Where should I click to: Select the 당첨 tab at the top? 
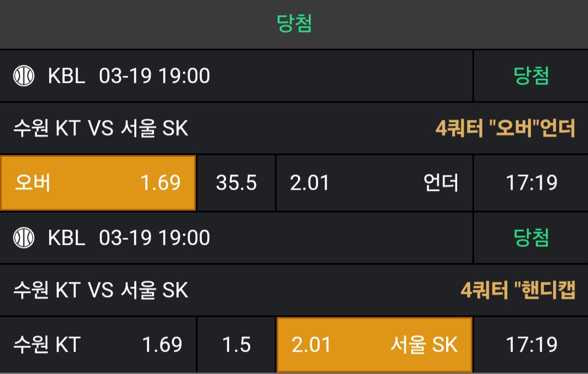tap(294, 25)
